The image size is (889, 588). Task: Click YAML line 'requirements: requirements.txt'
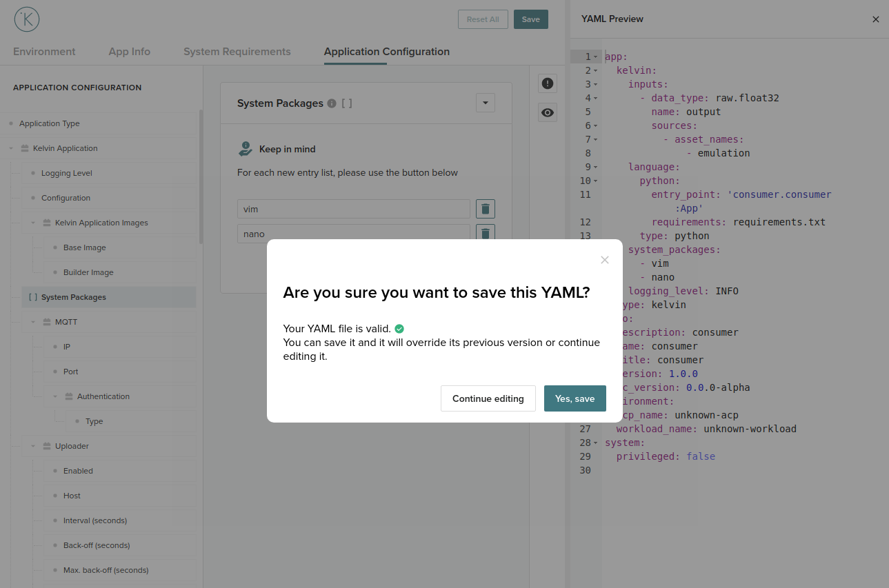pyautogui.click(x=738, y=222)
